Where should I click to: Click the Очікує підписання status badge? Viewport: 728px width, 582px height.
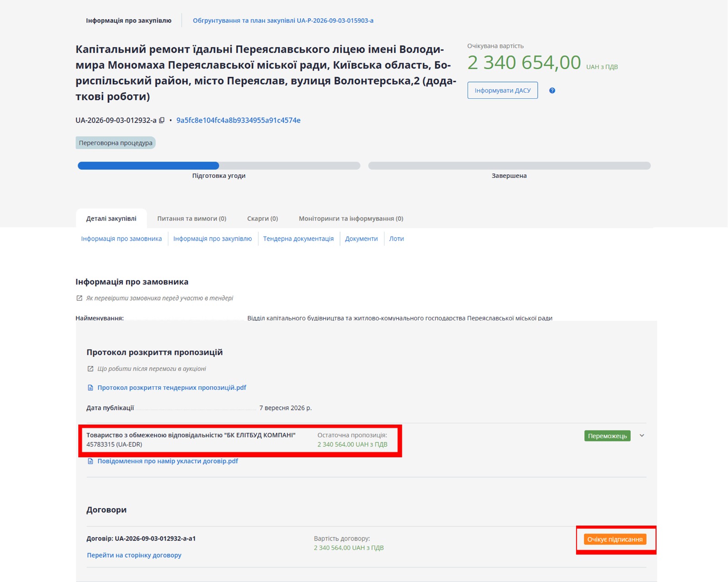pos(615,539)
